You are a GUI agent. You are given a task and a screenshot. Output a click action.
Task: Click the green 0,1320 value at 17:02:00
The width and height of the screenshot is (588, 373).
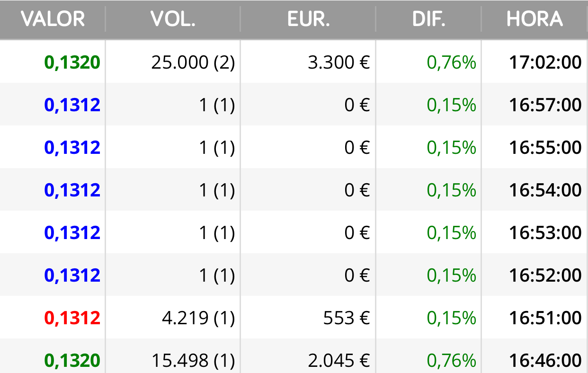(x=72, y=62)
